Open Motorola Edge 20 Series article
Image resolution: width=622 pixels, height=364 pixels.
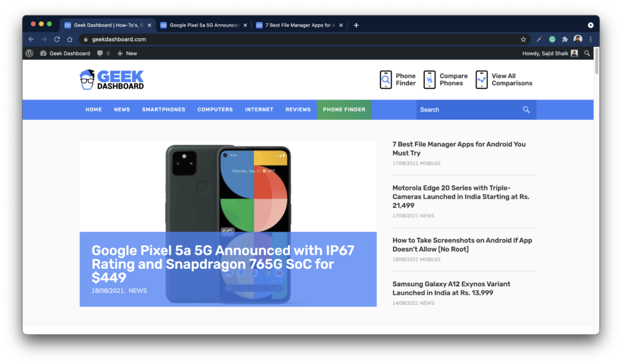click(x=461, y=197)
